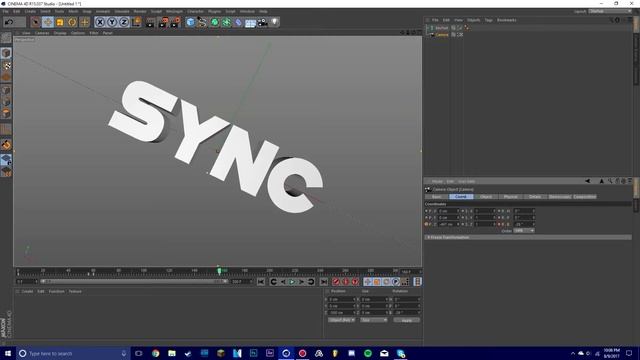Activate the Scale tool
640x360 pixels.
(60, 22)
